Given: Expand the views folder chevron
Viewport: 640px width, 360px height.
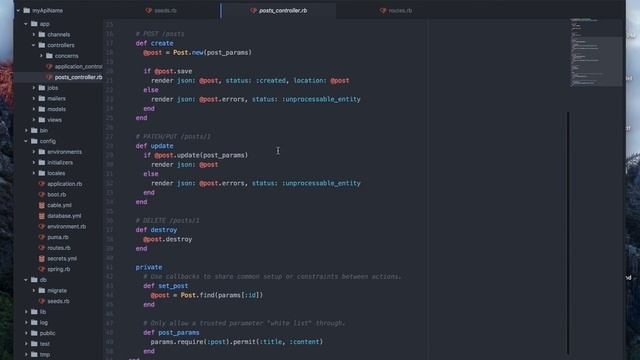Looking at the screenshot, I should 34,120.
